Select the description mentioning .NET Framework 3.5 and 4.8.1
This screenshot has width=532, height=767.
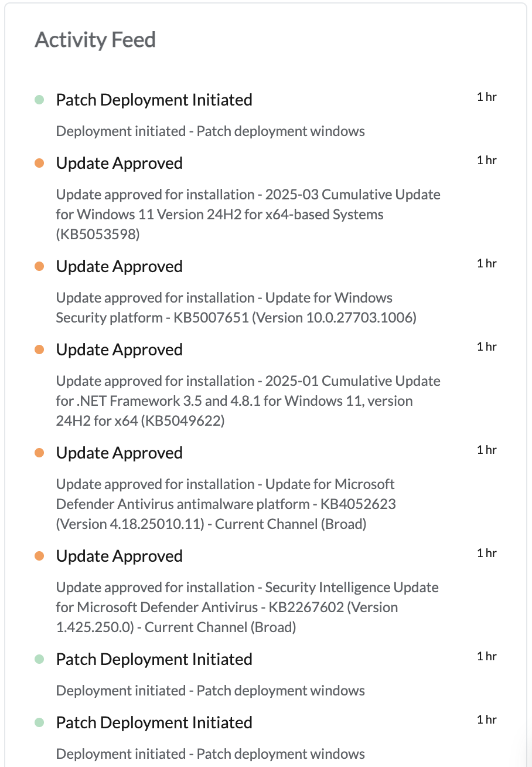click(248, 401)
